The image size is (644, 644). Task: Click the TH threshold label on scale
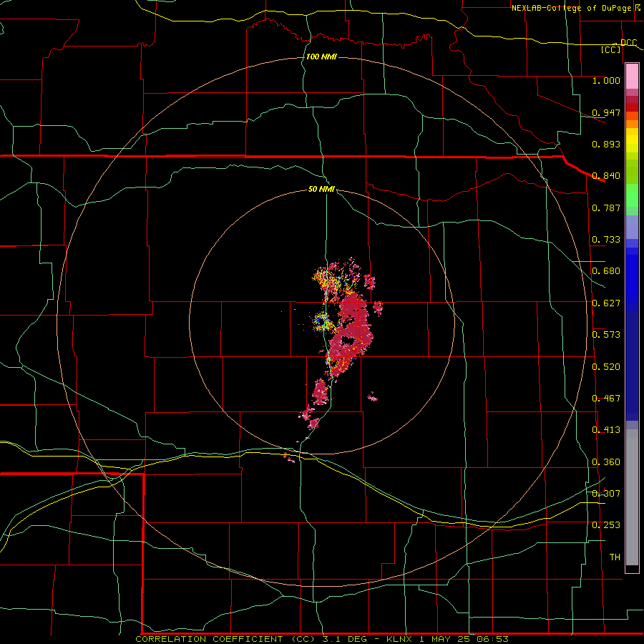615,557
